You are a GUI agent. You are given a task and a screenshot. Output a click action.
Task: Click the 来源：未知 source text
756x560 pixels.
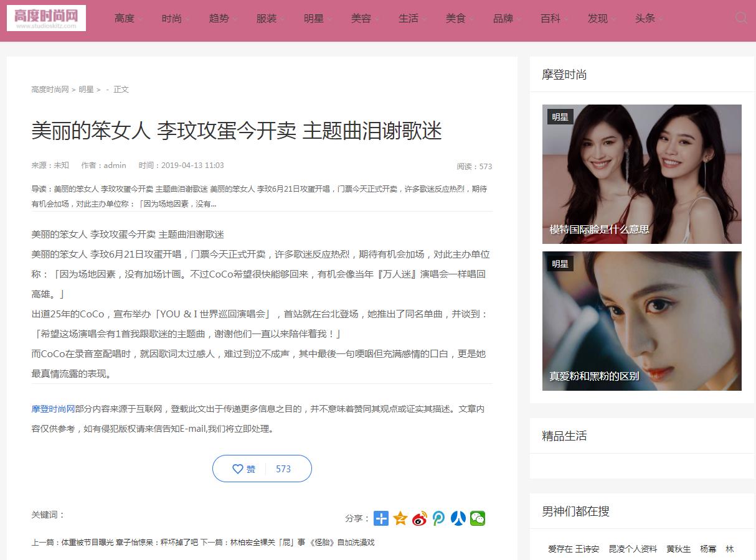50,166
